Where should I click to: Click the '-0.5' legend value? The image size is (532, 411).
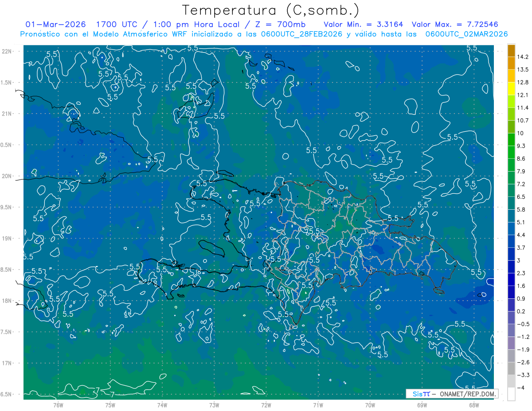coord(523,324)
